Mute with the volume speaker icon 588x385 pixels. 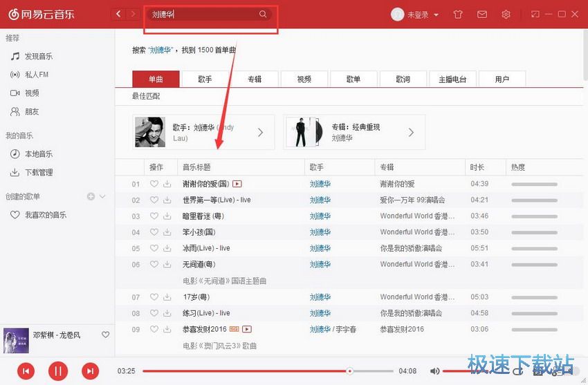coord(434,371)
